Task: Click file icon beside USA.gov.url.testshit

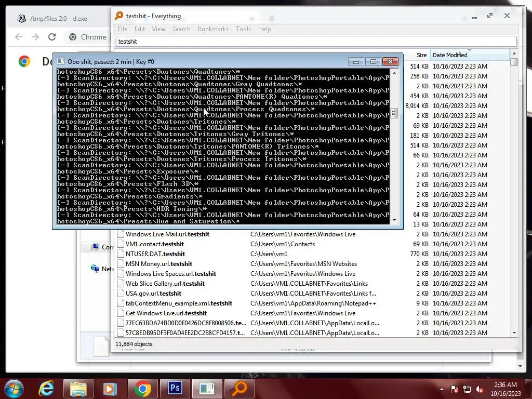Action: 121,293
